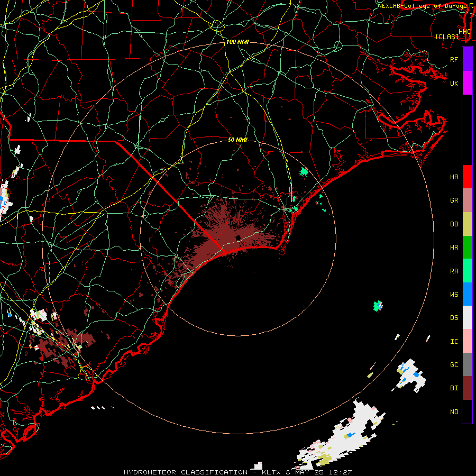Viewport: 476px width, 476px height.
Task: Click the 'DS' legend label
Action: click(454, 318)
